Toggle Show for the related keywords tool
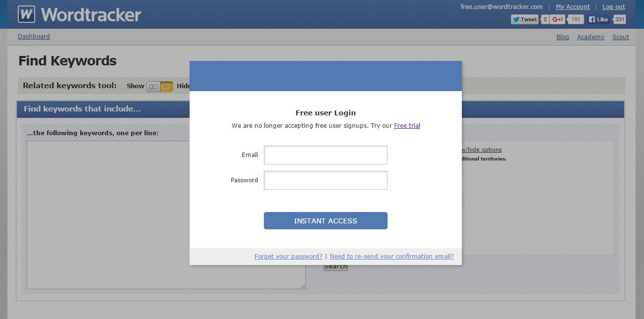The image size is (644, 319). point(152,86)
